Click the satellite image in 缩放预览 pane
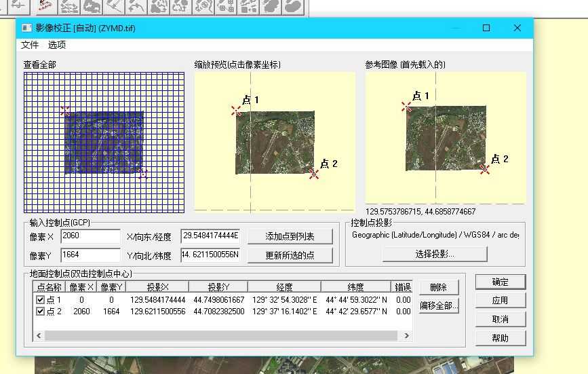 [x=275, y=143]
